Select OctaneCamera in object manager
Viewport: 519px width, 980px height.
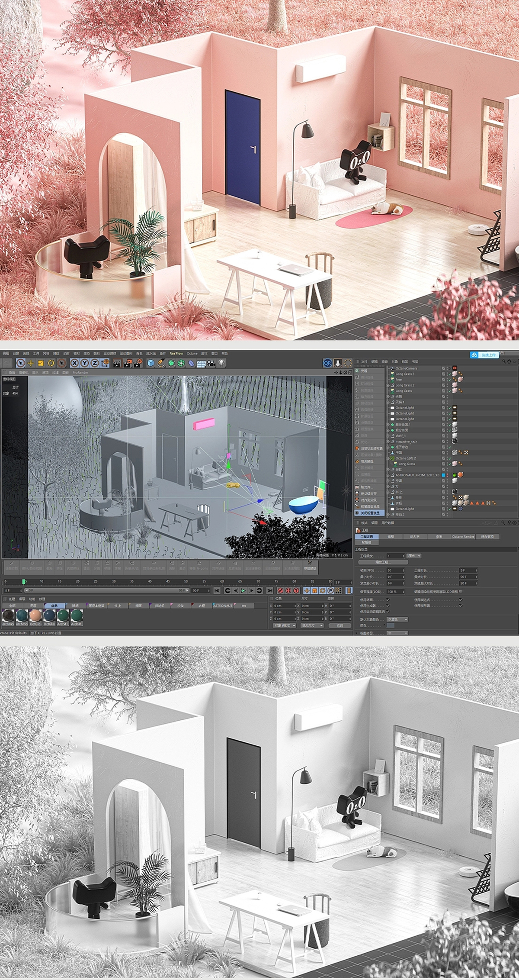pyautogui.click(x=407, y=368)
